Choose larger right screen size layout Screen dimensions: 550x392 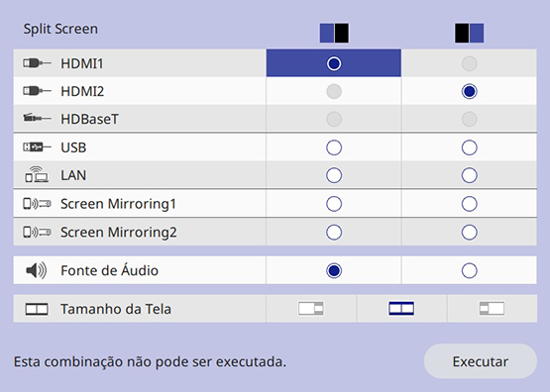click(492, 309)
